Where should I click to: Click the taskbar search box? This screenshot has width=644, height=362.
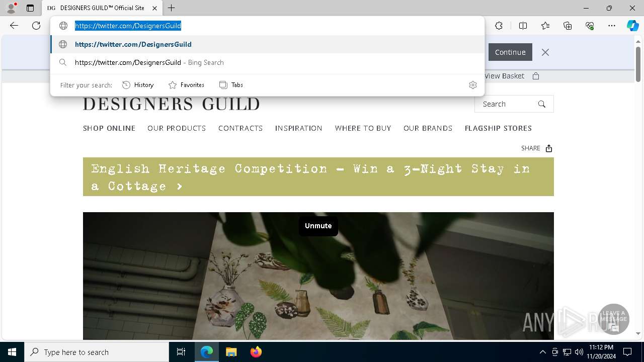tap(97, 352)
